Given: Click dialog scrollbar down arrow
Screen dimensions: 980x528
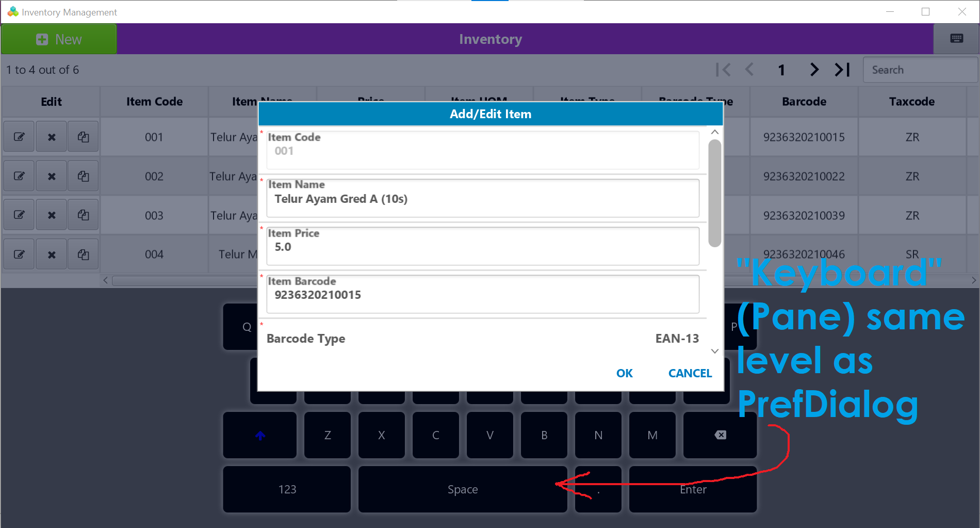Looking at the screenshot, I should [714, 351].
